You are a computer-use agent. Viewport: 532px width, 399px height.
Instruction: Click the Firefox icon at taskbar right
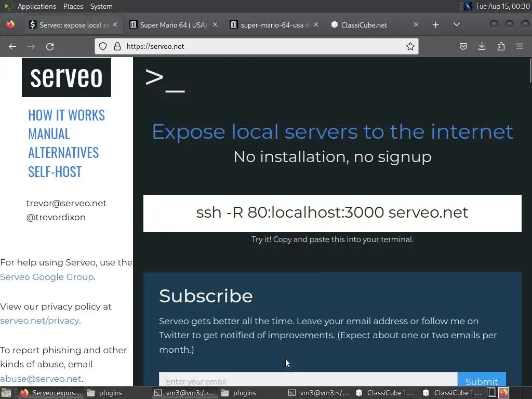pos(503,393)
